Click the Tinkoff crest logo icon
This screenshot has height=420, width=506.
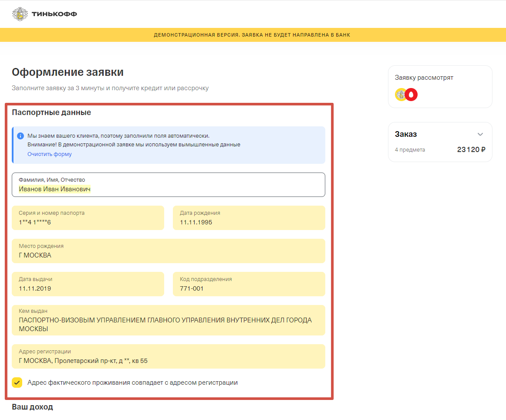[20, 14]
